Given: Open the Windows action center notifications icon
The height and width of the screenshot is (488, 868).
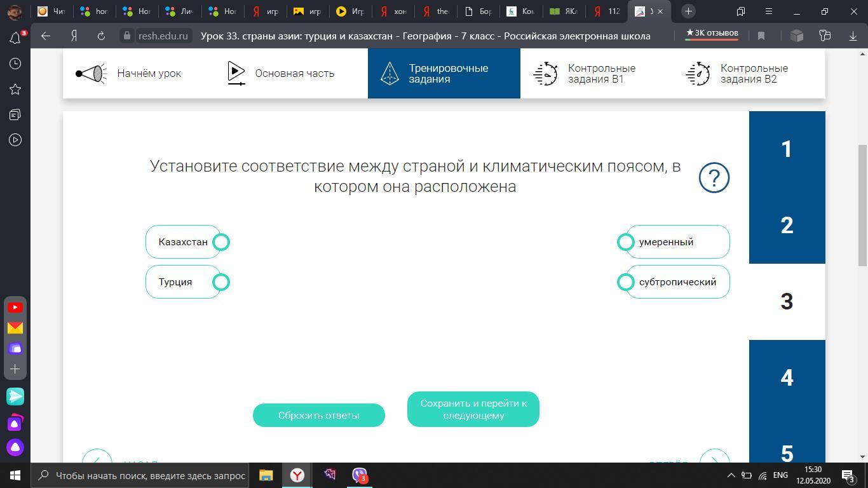Looking at the screenshot, I should [x=848, y=475].
